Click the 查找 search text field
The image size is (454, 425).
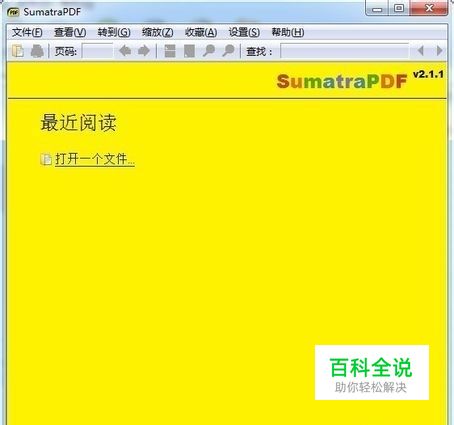tap(345, 51)
